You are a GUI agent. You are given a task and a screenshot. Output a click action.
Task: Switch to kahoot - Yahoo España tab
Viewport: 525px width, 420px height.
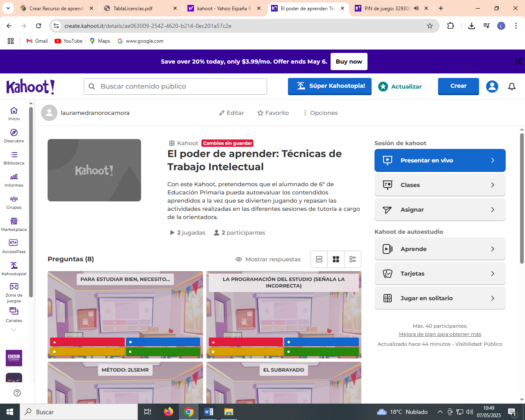224,8
